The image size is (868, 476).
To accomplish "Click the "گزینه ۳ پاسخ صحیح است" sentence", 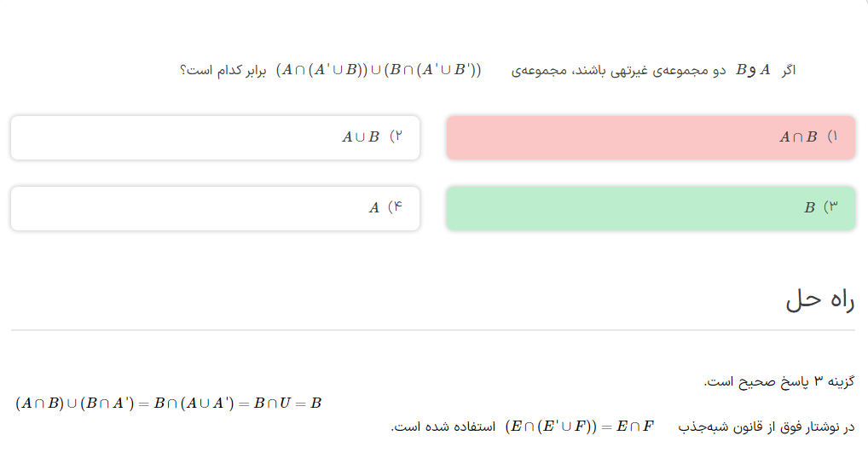I will pos(778,381).
